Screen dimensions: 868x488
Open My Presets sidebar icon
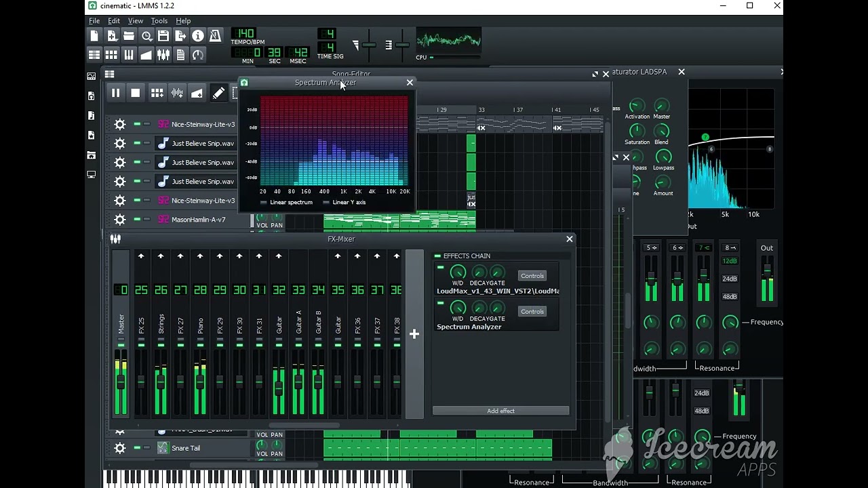click(92, 136)
